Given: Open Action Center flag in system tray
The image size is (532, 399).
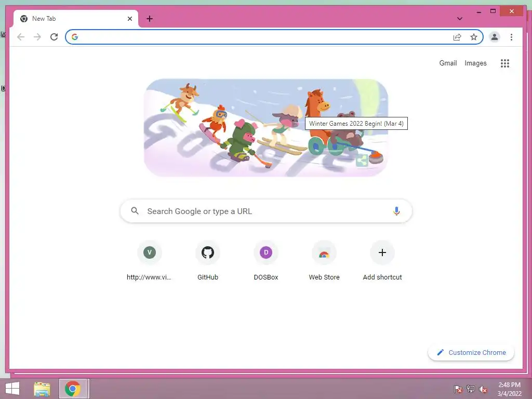Looking at the screenshot, I should [458, 389].
